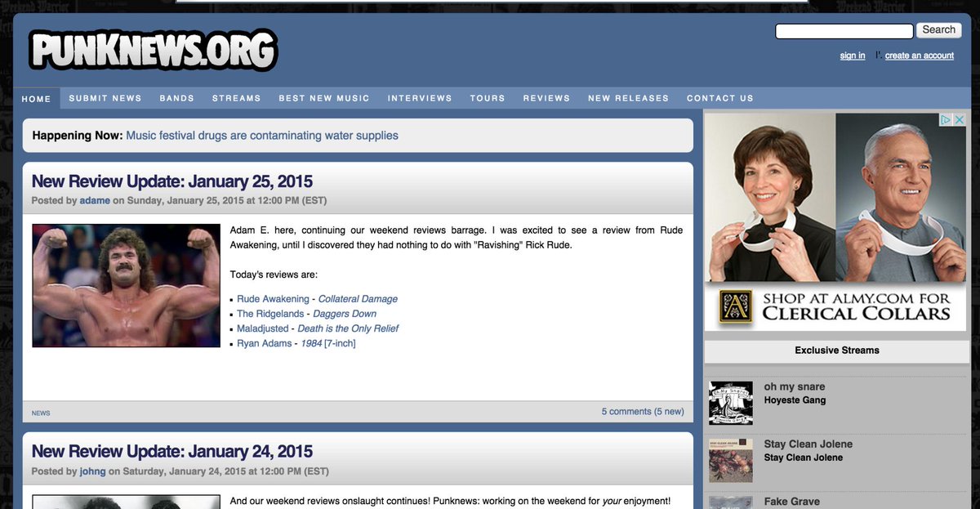The height and width of the screenshot is (509, 980).
Task: Open the Contact Us menu item
Action: click(720, 98)
